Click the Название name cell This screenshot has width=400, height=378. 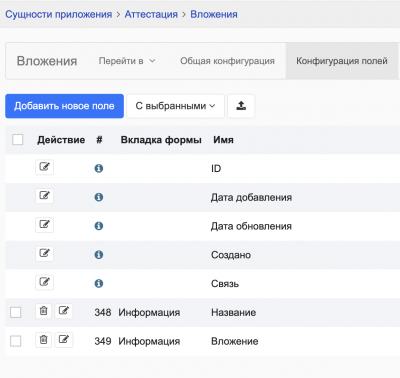point(234,313)
